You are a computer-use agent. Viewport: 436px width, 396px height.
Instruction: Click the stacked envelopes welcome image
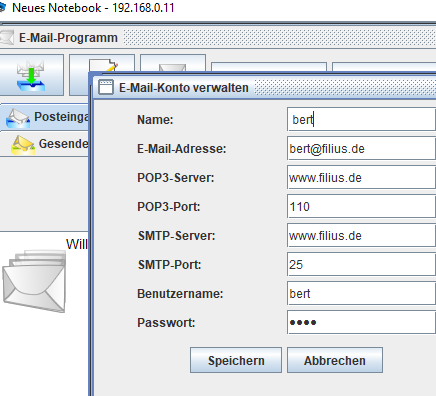point(34,281)
